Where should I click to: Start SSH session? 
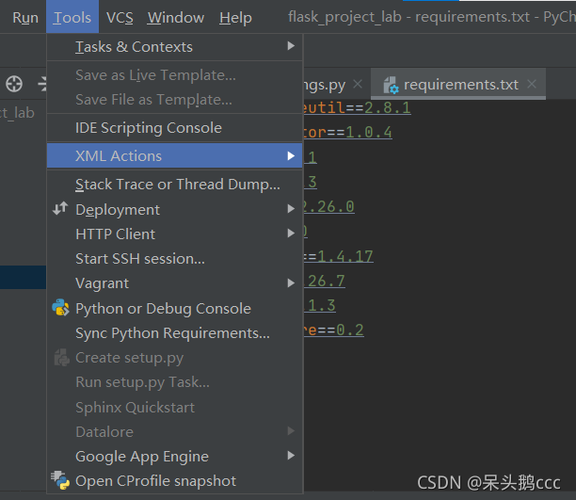175,259
